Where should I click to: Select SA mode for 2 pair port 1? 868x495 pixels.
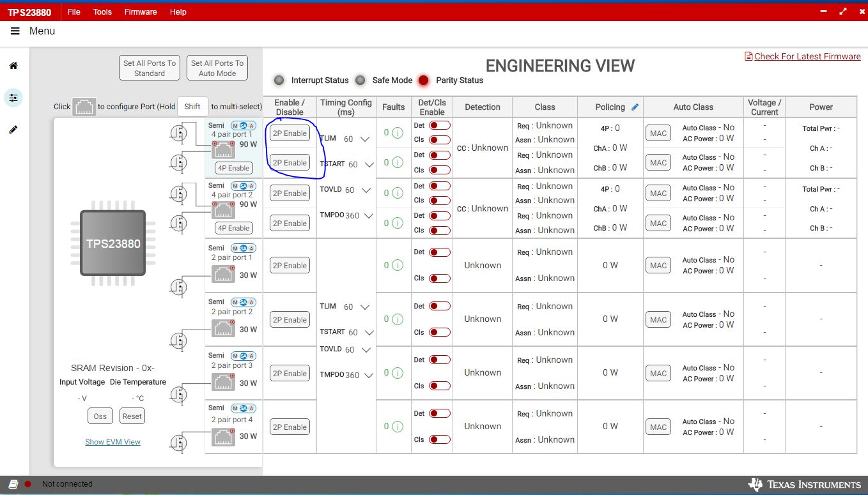click(x=244, y=248)
